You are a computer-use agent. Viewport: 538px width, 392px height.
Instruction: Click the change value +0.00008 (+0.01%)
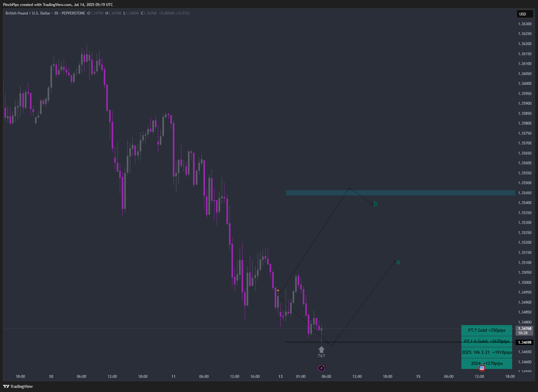click(x=174, y=13)
